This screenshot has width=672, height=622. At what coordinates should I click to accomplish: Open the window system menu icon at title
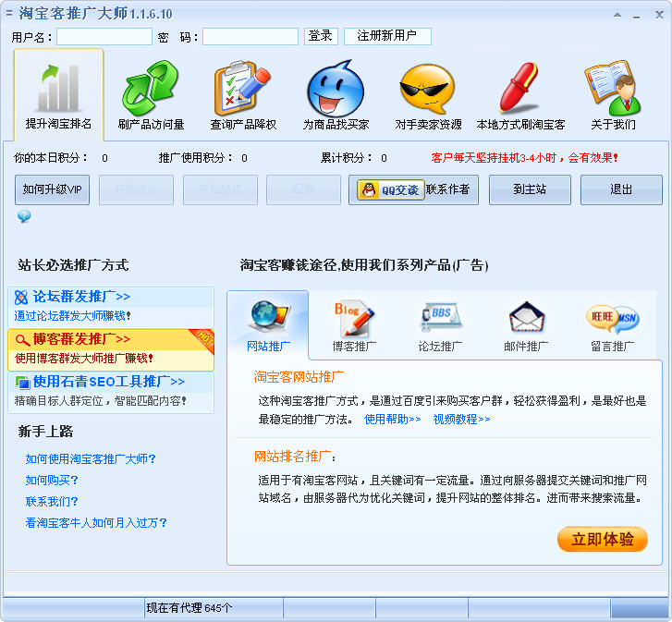pyautogui.click(x=9, y=14)
